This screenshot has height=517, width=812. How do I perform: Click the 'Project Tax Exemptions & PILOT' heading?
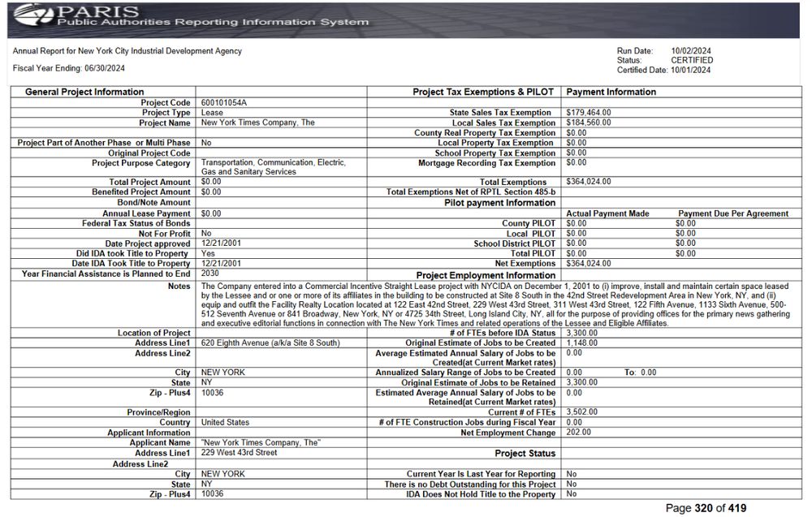tap(483, 92)
